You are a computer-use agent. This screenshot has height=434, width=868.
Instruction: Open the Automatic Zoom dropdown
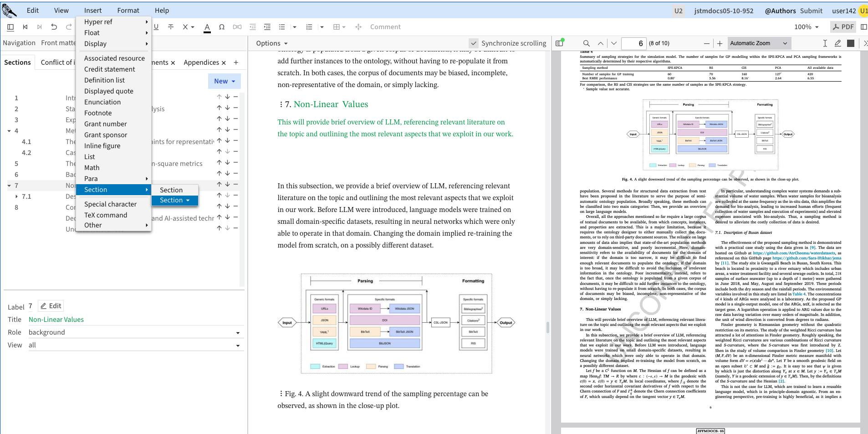tap(759, 43)
